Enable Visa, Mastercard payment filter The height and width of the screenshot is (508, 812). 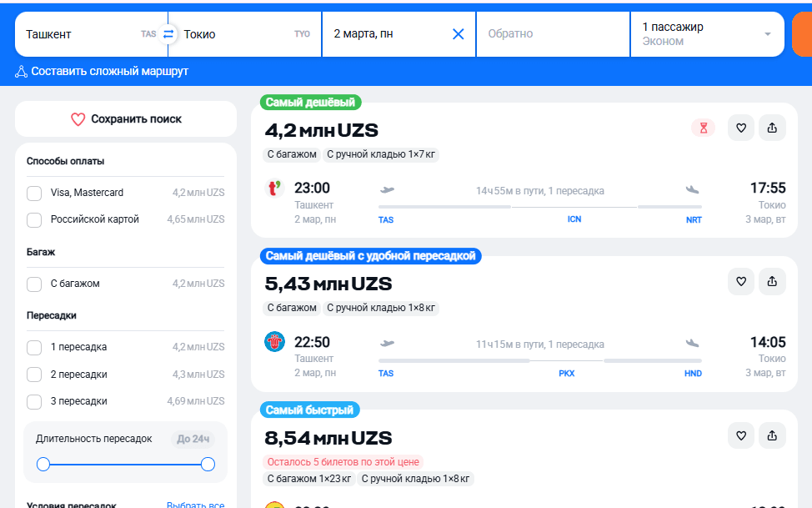(34, 194)
